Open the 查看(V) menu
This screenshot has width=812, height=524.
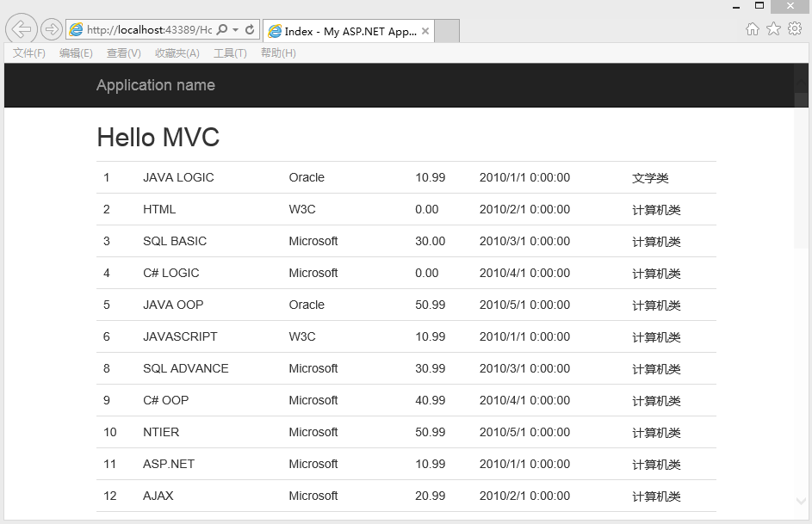(124, 53)
